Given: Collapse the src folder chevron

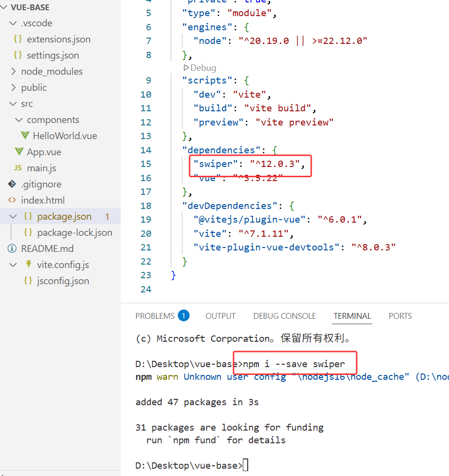Looking at the screenshot, I should tap(13, 103).
